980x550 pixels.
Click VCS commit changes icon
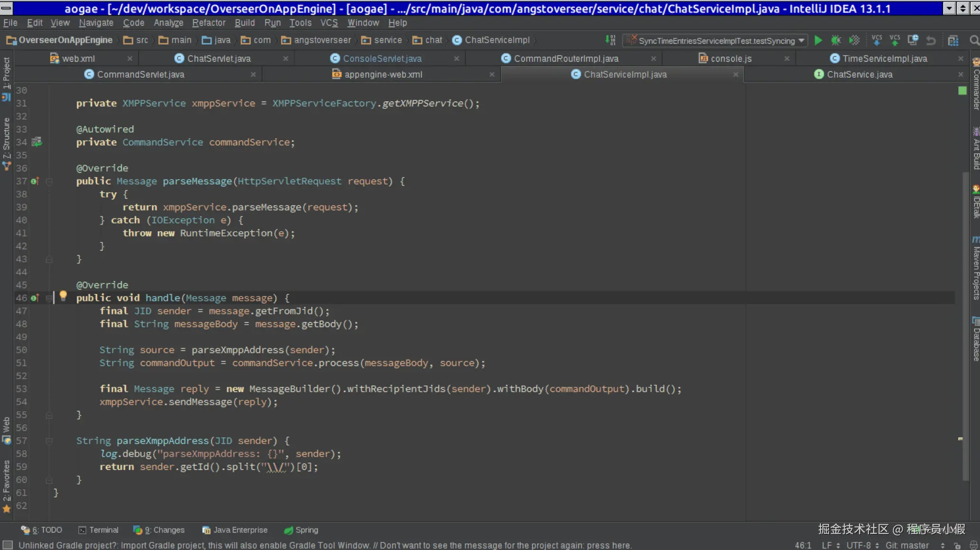(x=895, y=40)
